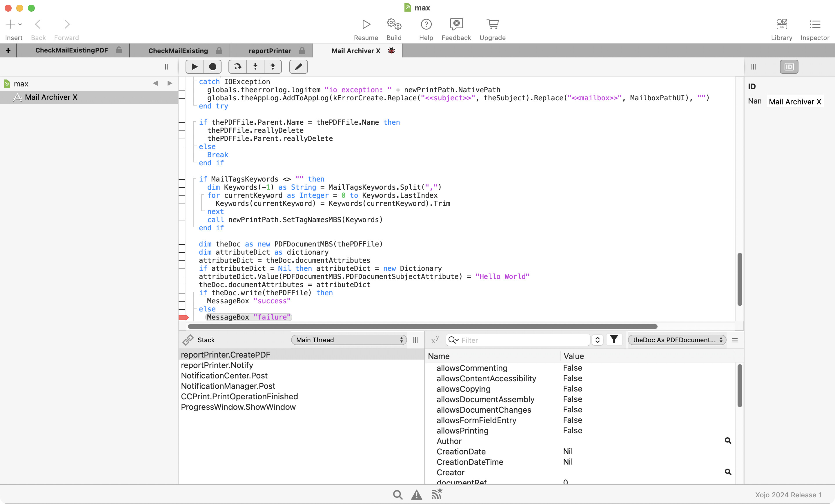
Task: Click the inspector pane divider handle
Action: tap(753, 66)
